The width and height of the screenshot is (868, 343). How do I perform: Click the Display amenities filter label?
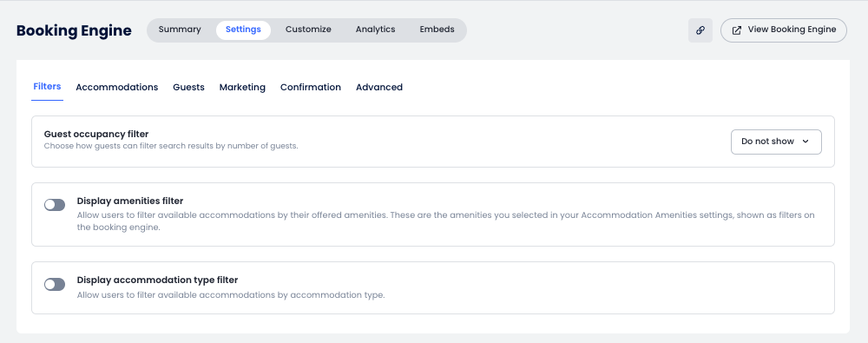tap(130, 201)
